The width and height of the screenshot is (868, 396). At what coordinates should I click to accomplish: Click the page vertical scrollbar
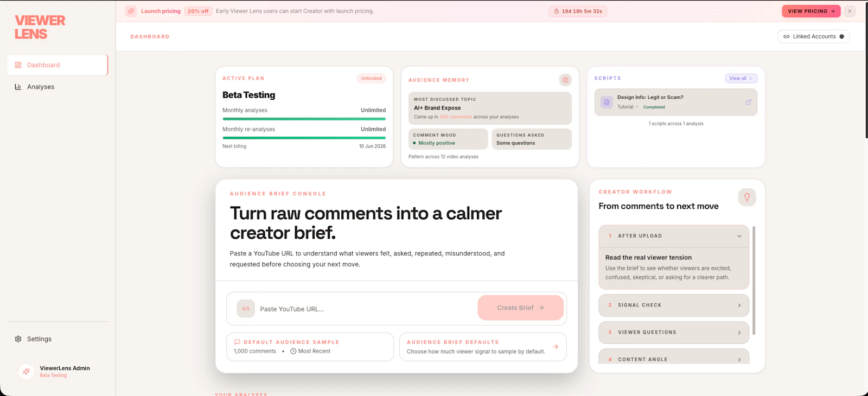(866, 69)
